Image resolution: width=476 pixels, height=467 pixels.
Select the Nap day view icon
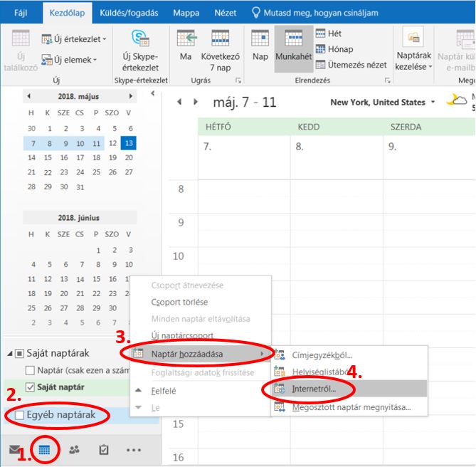tap(260, 50)
